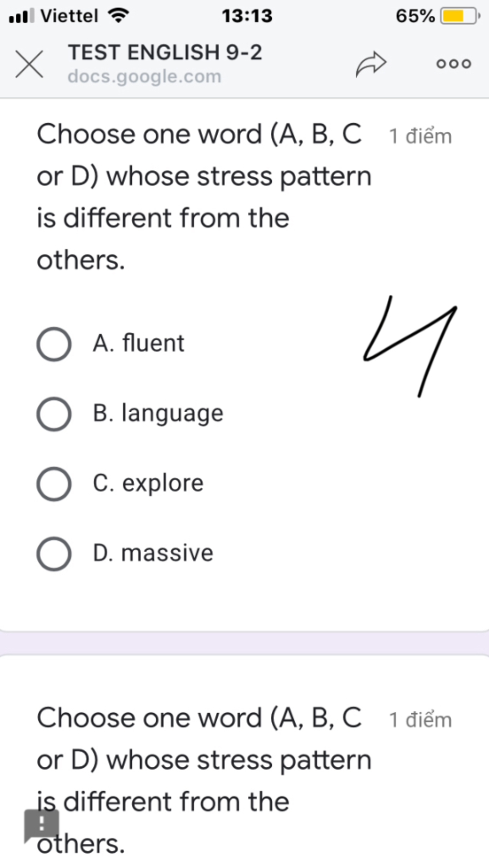
Task: Close the TEST ENGLISH 9-2 page
Action: (29, 64)
